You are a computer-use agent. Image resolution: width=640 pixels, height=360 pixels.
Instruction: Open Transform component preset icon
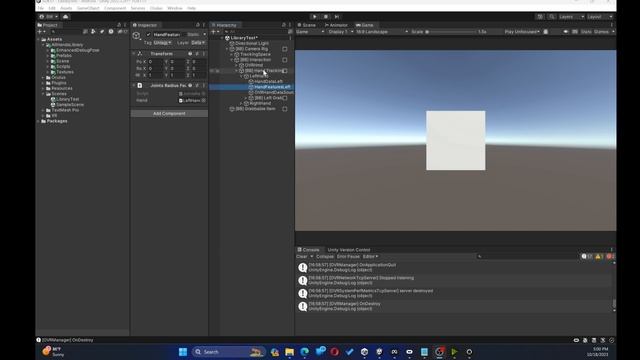(197, 54)
